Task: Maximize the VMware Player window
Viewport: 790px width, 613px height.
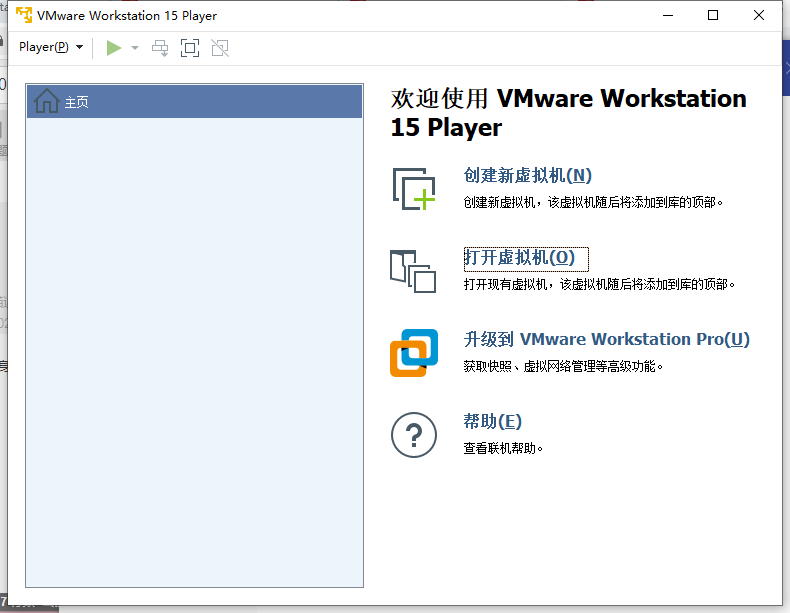Action: point(713,15)
